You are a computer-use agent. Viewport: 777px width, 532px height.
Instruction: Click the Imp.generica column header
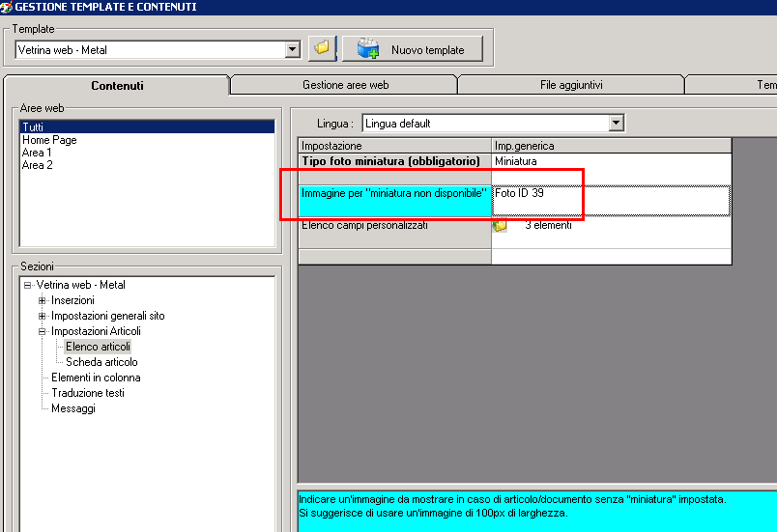612,146
